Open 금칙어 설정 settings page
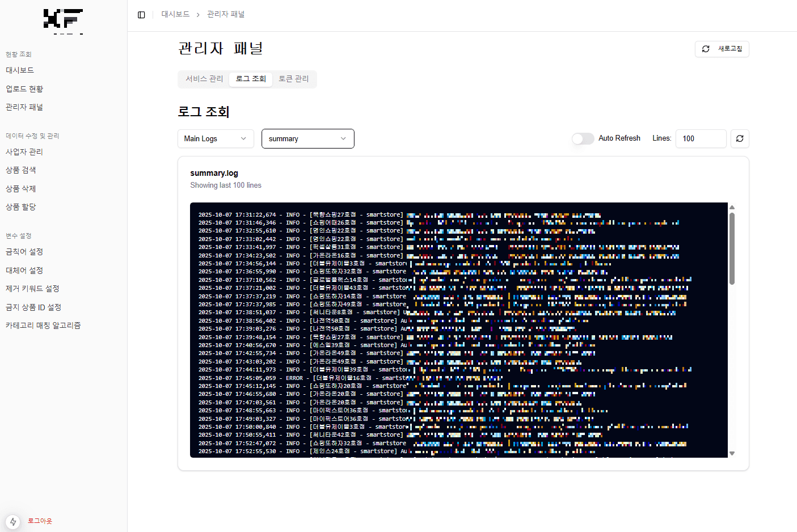The height and width of the screenshot is (532, 797). pyautogui.click(x=23, y=252)
